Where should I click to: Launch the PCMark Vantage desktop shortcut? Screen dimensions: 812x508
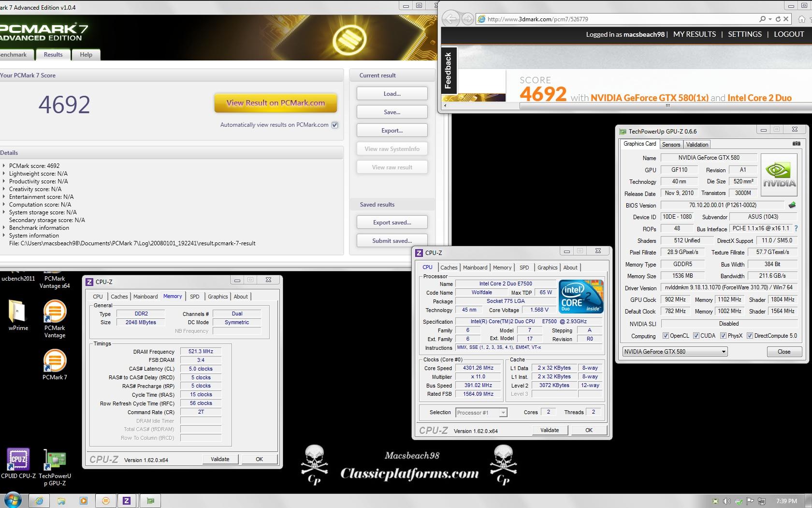55,318
